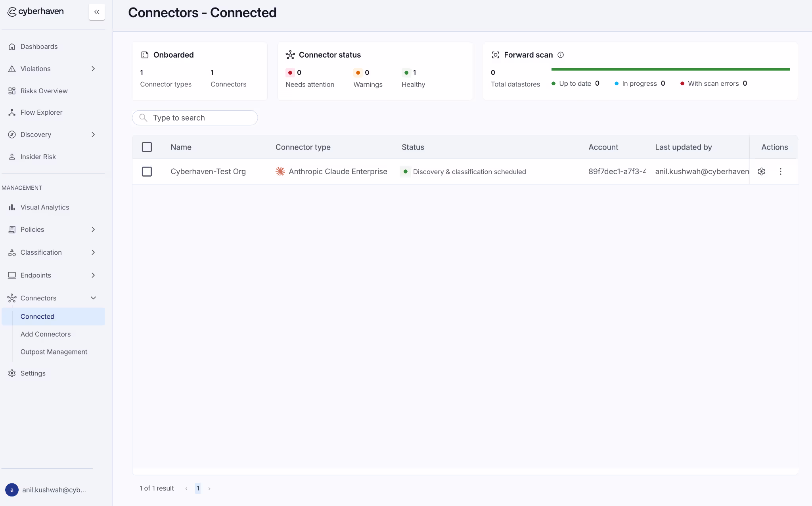Click the Warnings count
This screenshot has width=812, height=506.
coord(367,73)
